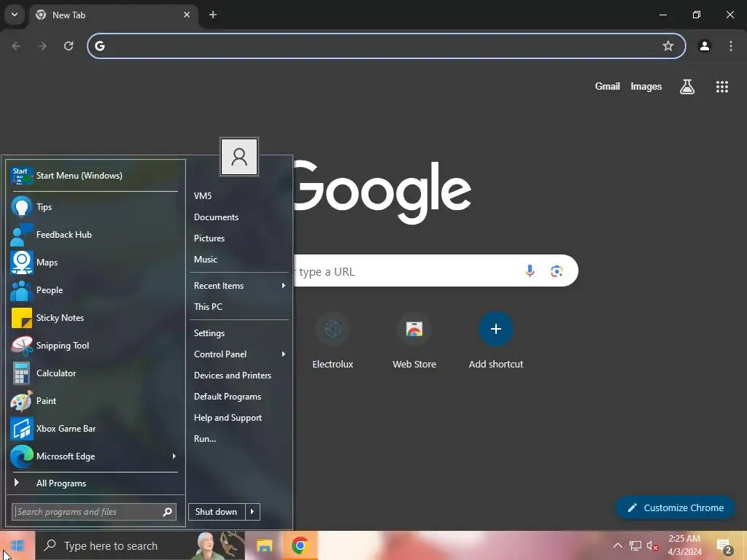Image resolution: width=747 pixels, height=560 pixels.
Task: Open the Images link
Action: pos(646,87)
